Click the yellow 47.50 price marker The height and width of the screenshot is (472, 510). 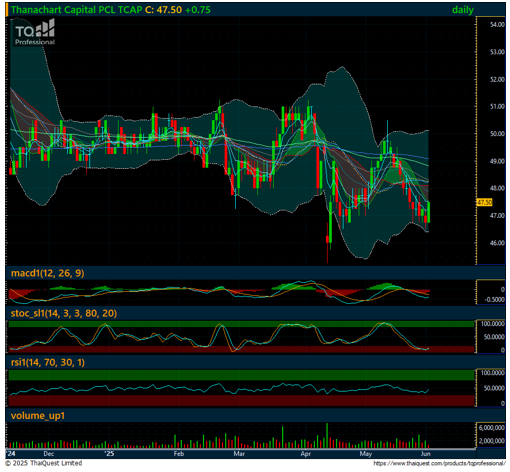[x=484, y=202]
